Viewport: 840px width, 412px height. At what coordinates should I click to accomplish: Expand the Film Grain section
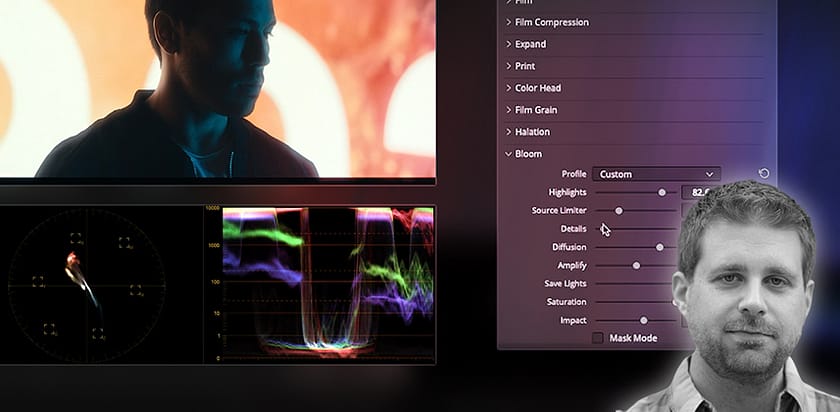click(531, 110)
